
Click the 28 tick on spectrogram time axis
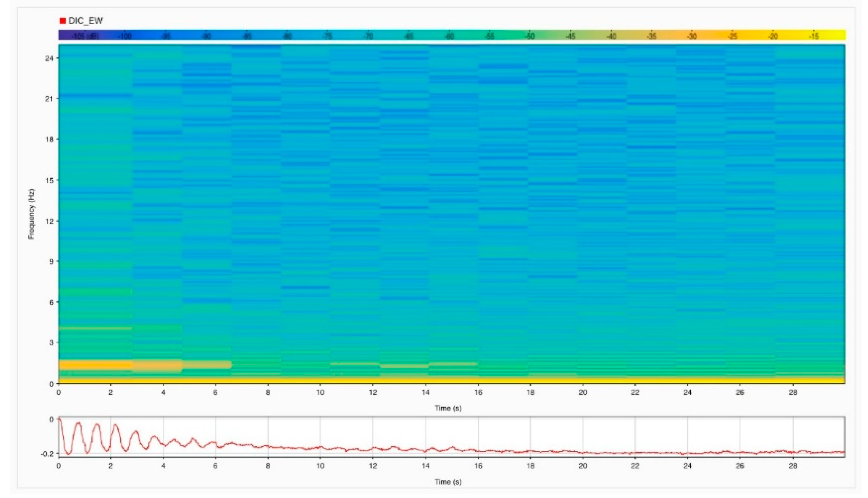[793, 392]
